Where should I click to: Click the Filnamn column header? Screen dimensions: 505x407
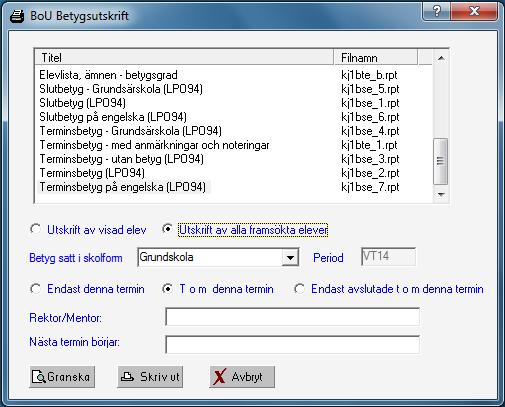(x=375, y=58)
